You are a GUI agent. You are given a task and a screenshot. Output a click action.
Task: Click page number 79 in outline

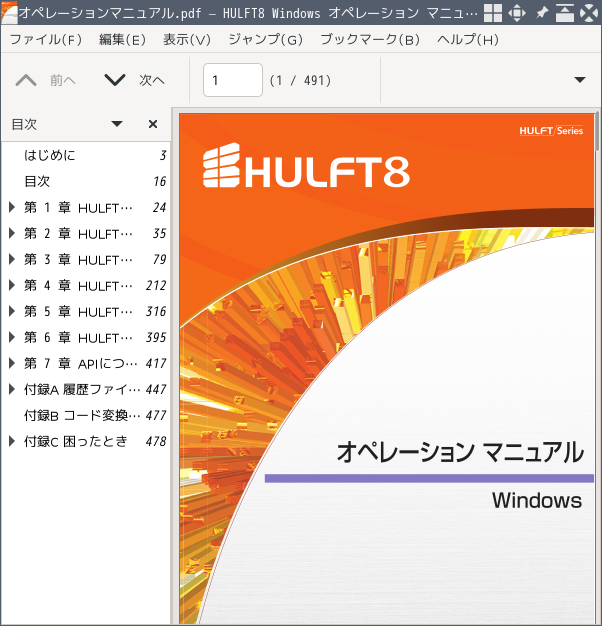point(159,259)
